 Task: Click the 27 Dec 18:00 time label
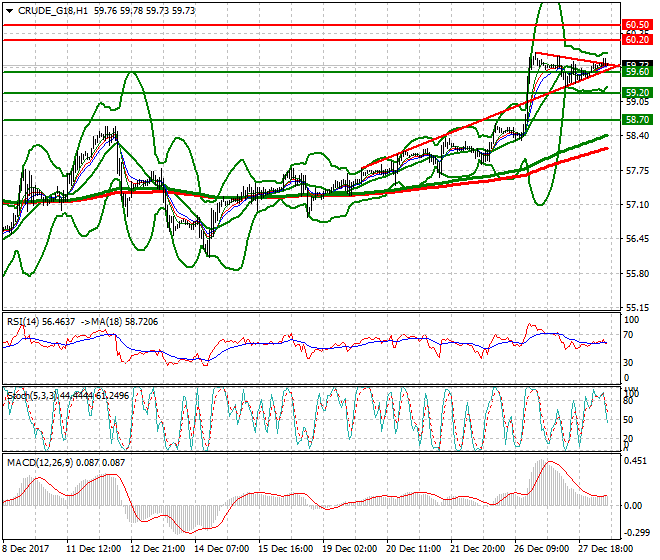tap(606, 550)
